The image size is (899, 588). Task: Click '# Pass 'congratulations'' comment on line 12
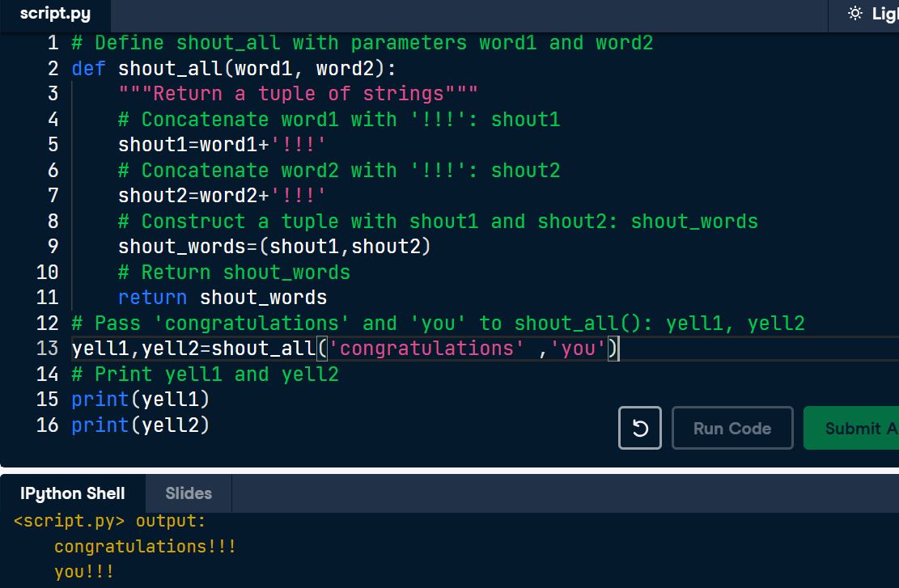coord(438,324)
